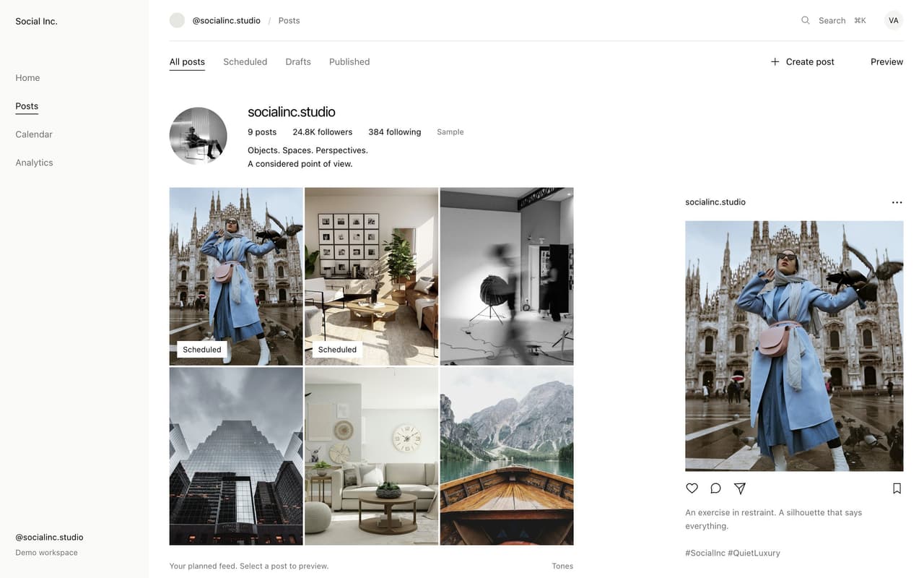This screenshot has height=578, width=924.
Task: Select the Milan cathedral post thumbnail
Action: (x=236, y=277)
